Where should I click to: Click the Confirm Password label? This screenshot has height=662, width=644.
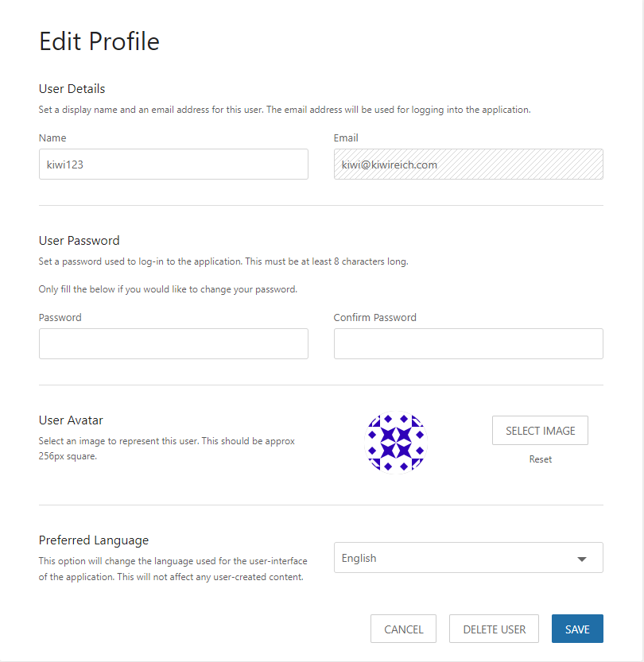click(x=375, y=318)
